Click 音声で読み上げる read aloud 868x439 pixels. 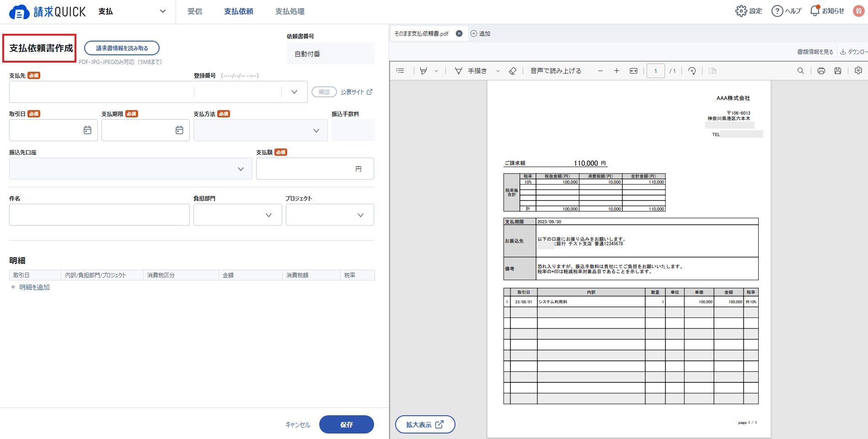[556, 71]
